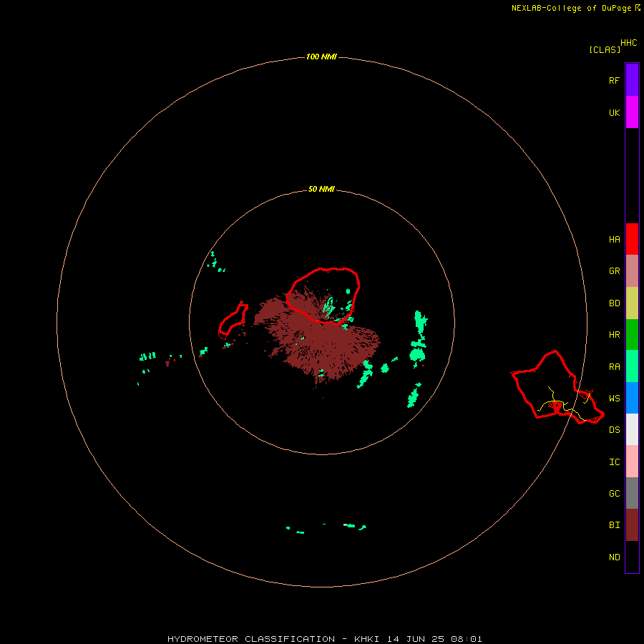Viewport: 644px width, 644px height.
Task: Click the GR legend label
Action: pyautogui.click(x=614, y=271)
